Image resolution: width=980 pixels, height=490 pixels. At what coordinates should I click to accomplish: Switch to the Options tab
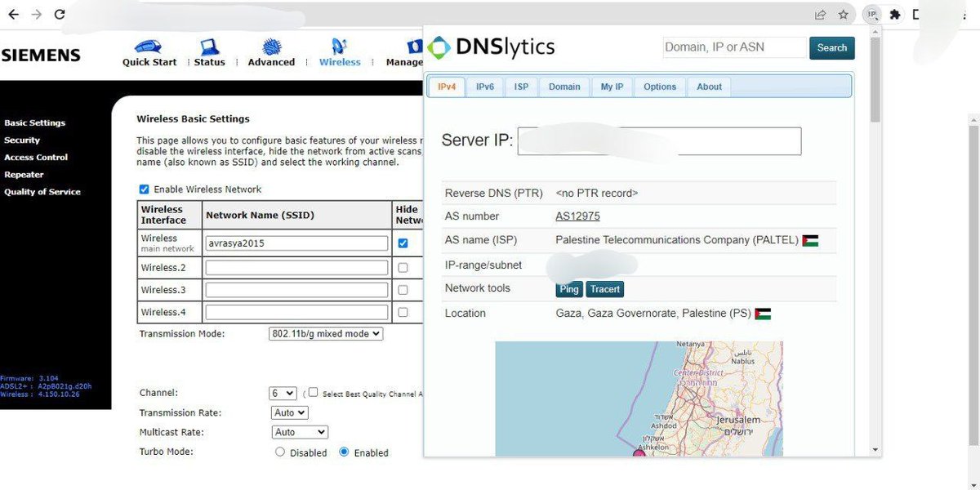tap(660, 87)
